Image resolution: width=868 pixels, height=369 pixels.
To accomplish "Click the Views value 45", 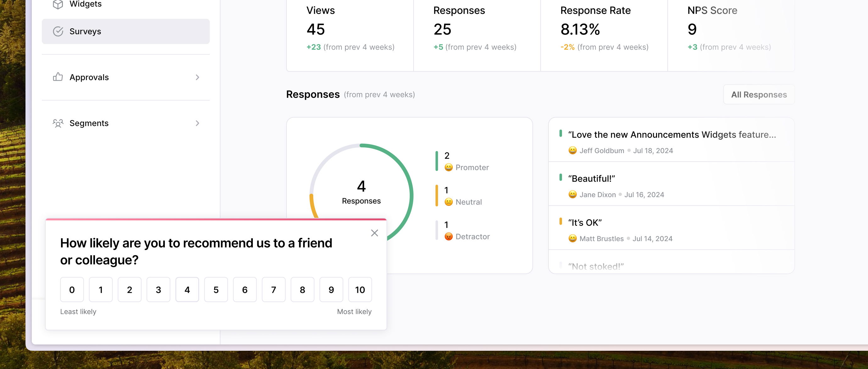I will (315, 29).
